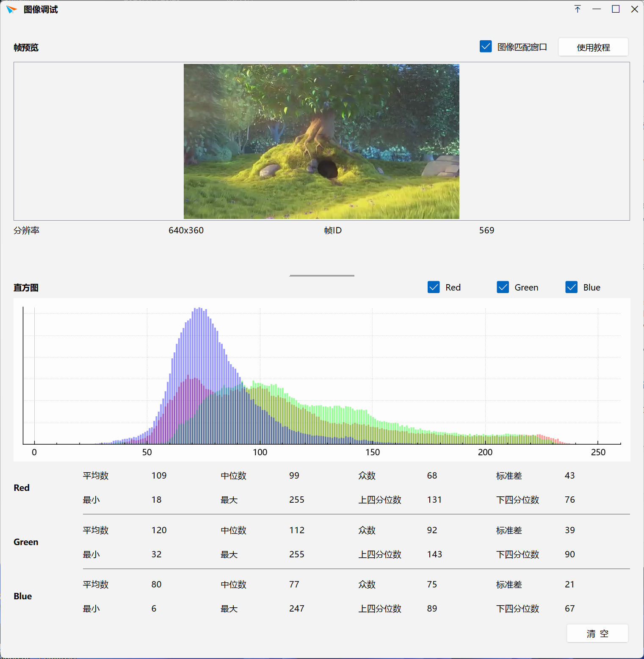Click the 图像调试 window title text

point(41,10)
